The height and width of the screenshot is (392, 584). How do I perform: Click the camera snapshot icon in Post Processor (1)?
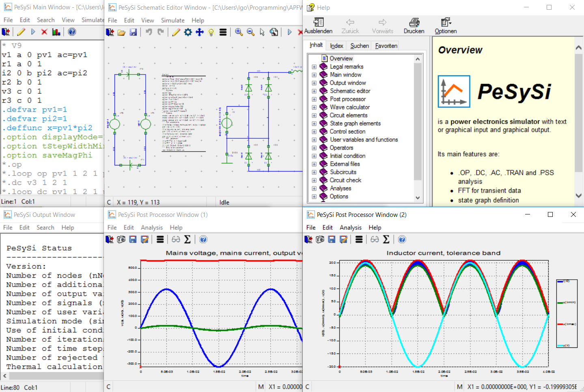click(121, 240)
